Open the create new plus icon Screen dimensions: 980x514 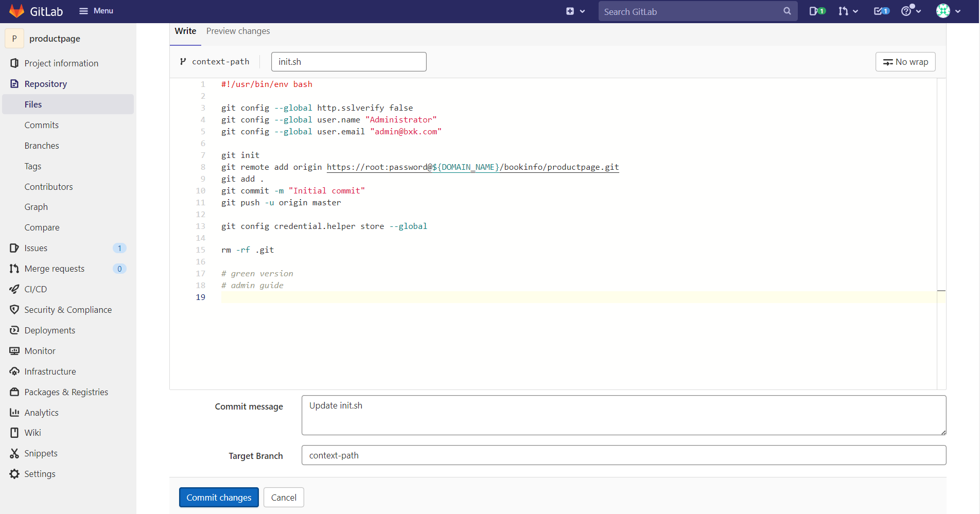570,11
